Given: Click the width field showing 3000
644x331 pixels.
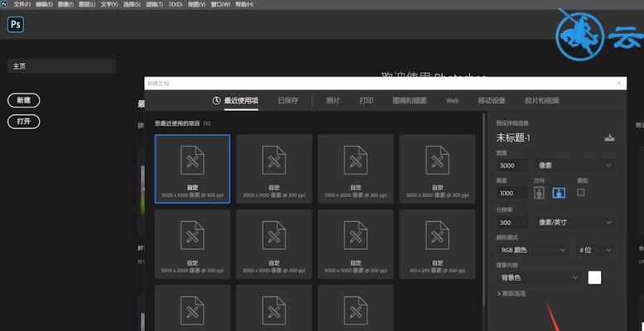Looking at the screenshot, I should click(x=512, y=165).
